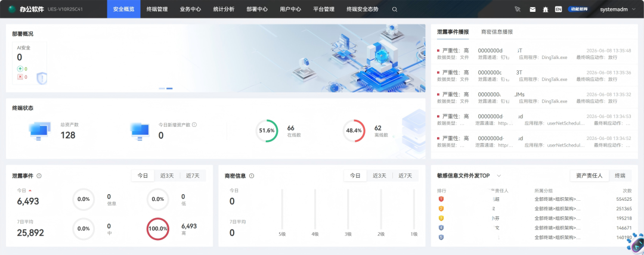Open the 平台管理 menu
This screenshot has width=644, height=255.
coord(324,9)
